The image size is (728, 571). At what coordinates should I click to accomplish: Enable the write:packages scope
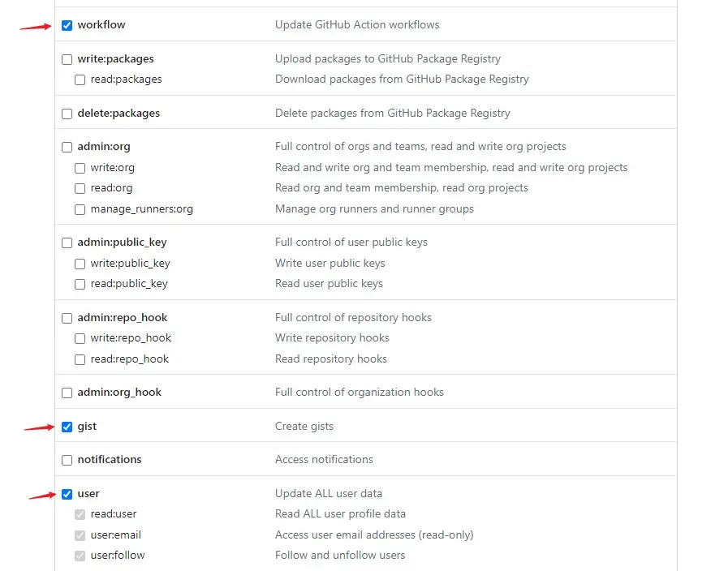pos(67,59)
